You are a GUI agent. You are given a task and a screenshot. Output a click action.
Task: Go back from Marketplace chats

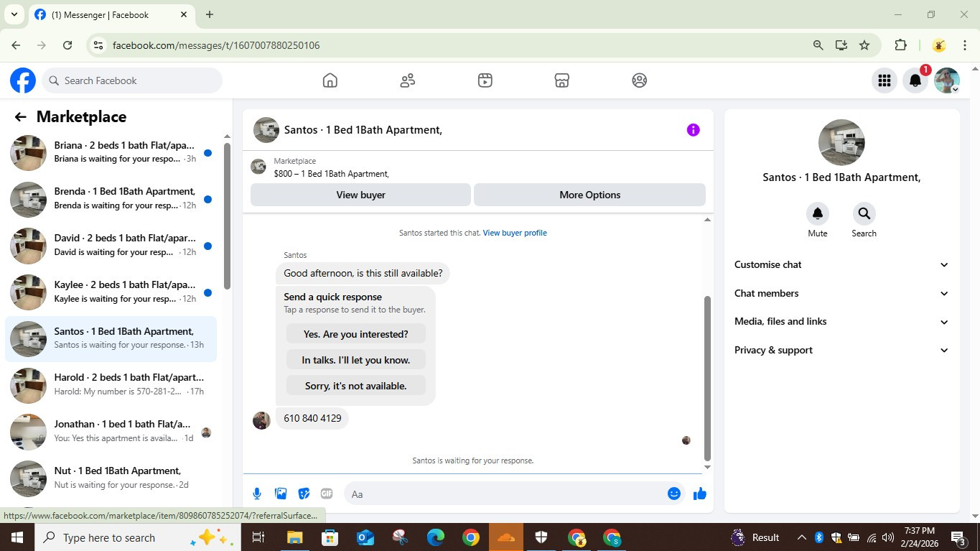[x=20, y=117]
